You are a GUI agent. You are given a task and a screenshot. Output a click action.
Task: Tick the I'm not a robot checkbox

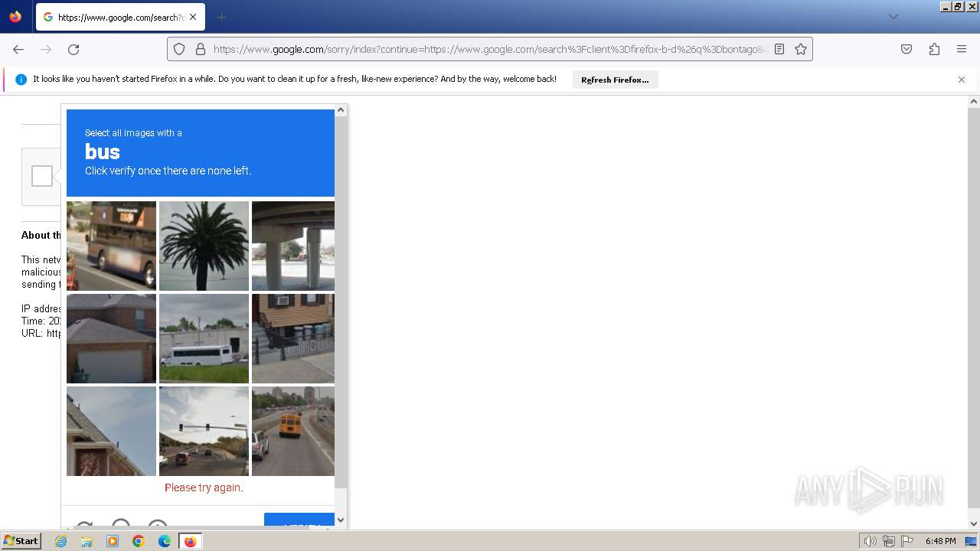click(x=42, y=176)
